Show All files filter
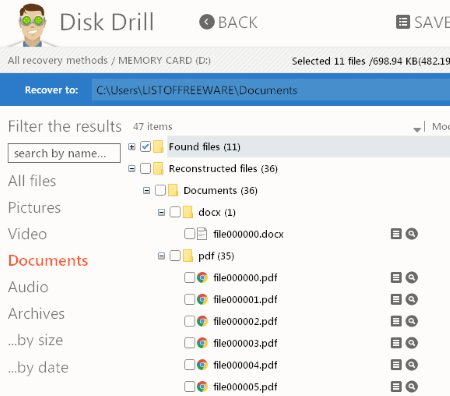Image resolution: width=450 pixels, height=396 pixels. point(32,181)
